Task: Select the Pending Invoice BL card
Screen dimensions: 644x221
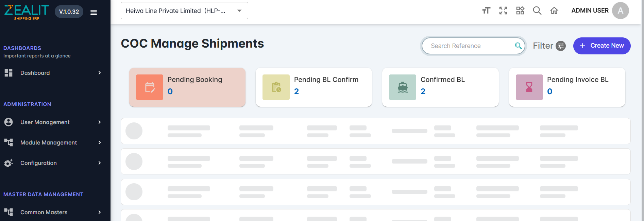Action: (x=567, y=87)
